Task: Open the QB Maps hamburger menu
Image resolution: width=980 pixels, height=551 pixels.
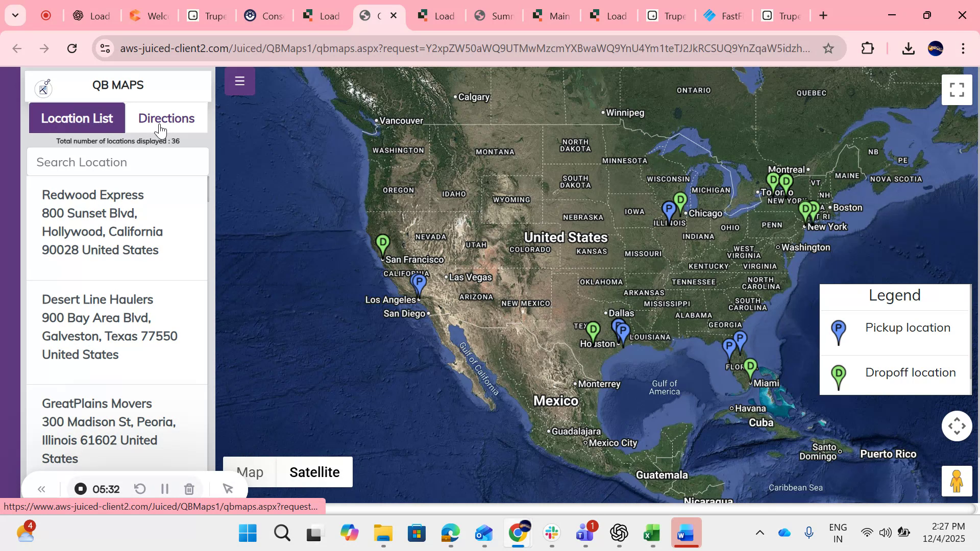Action: coord(239,81)
